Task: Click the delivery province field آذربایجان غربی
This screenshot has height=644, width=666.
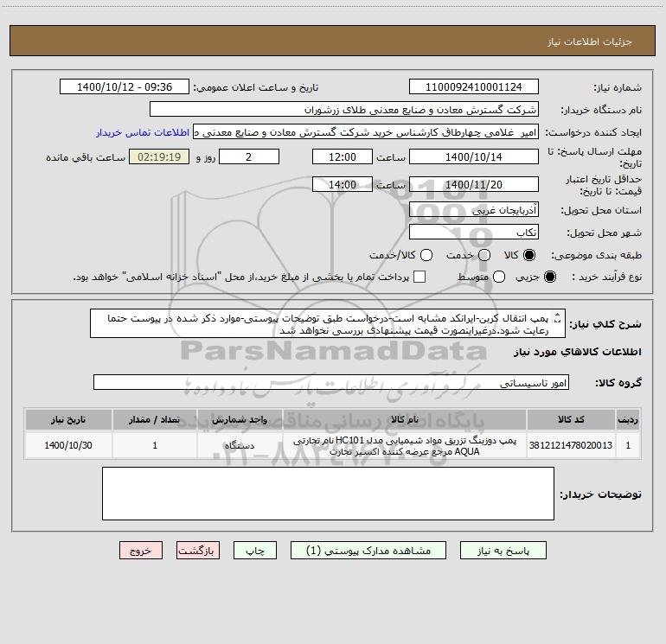Action: click(474, 209)
